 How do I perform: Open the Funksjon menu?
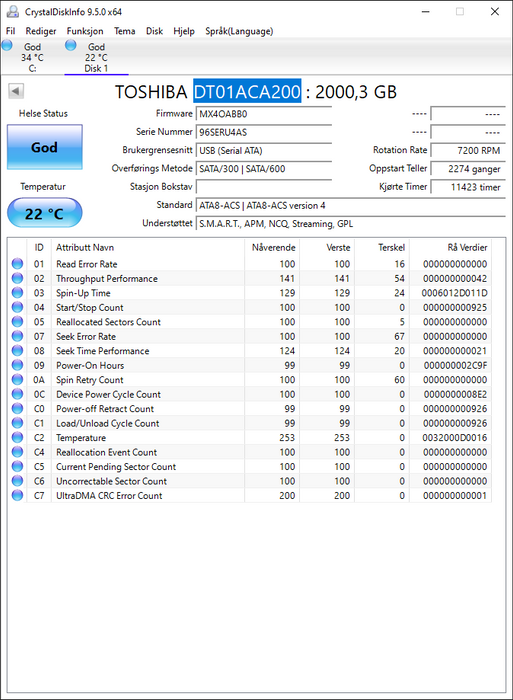pyautogui.click(x=85, y=31)
